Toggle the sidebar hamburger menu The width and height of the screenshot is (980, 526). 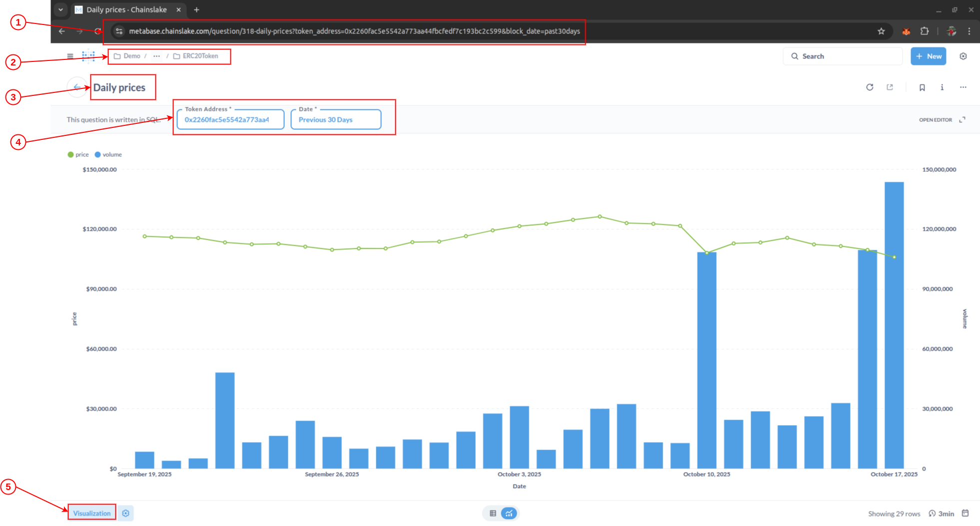70,56
